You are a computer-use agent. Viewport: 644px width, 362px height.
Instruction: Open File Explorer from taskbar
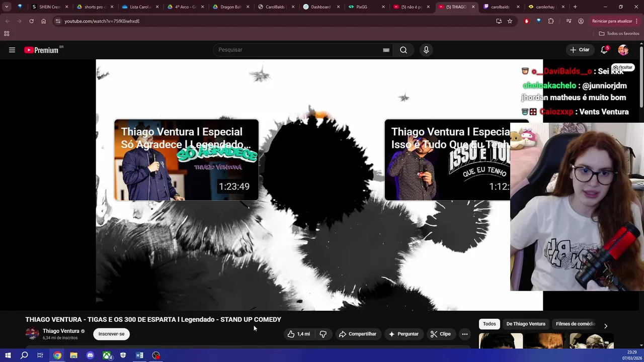click(73, 355)
